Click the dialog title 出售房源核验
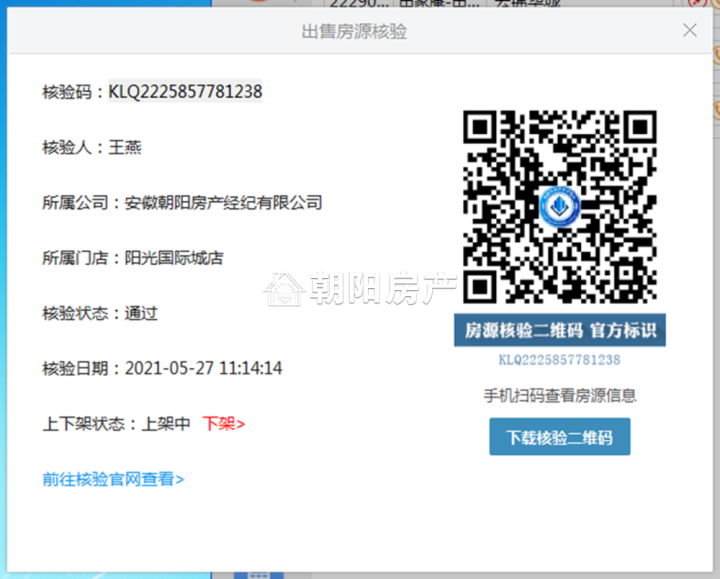 tap(354, 32)
